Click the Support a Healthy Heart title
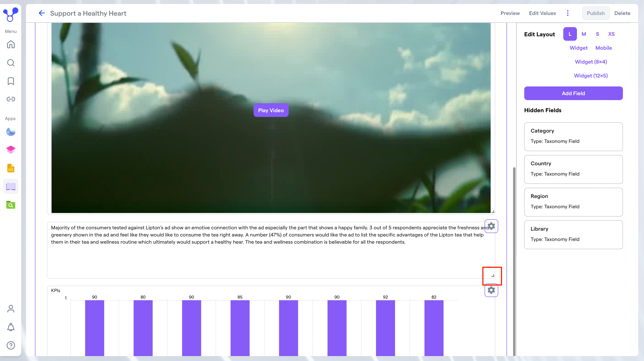The image size is (644, 361). (x=88, y=13)
